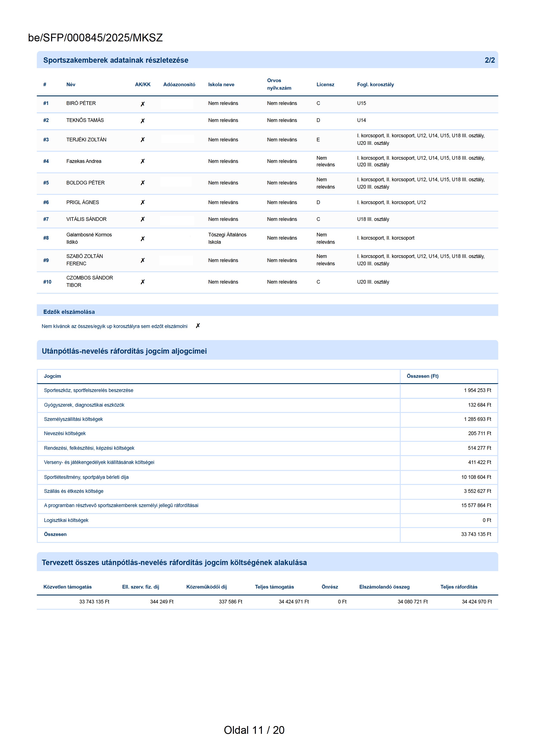
Task: Toggle AK/KK mark for CZOMBOS SÁNDOR TIBOR
Action: pos(142,282)
